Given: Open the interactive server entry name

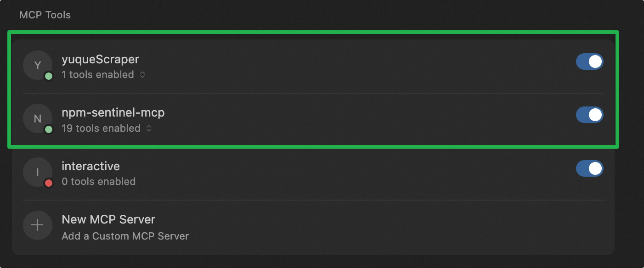Looking at the screenshot, I should tap(90, 166).
